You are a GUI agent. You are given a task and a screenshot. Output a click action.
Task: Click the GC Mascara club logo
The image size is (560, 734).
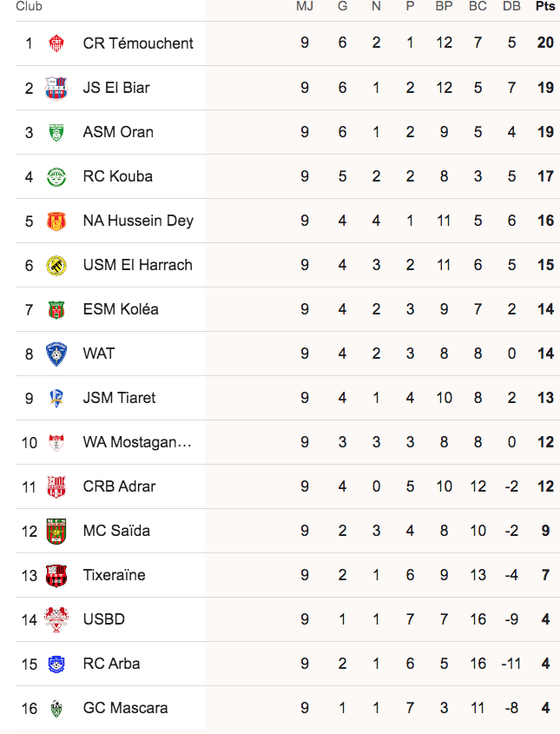(56, 708)
